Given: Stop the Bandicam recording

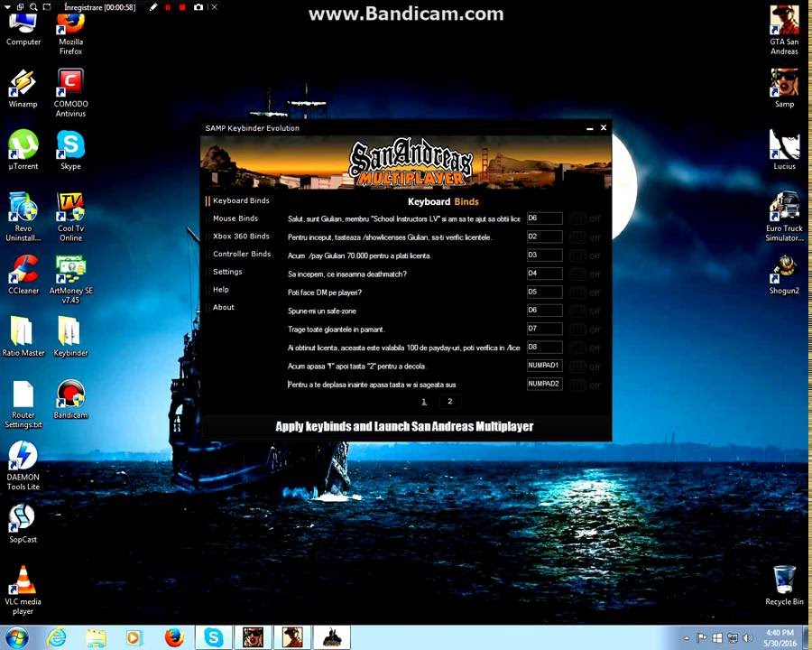Looking at the screenshot, I should pyautogui.click(x=182, y=7).
